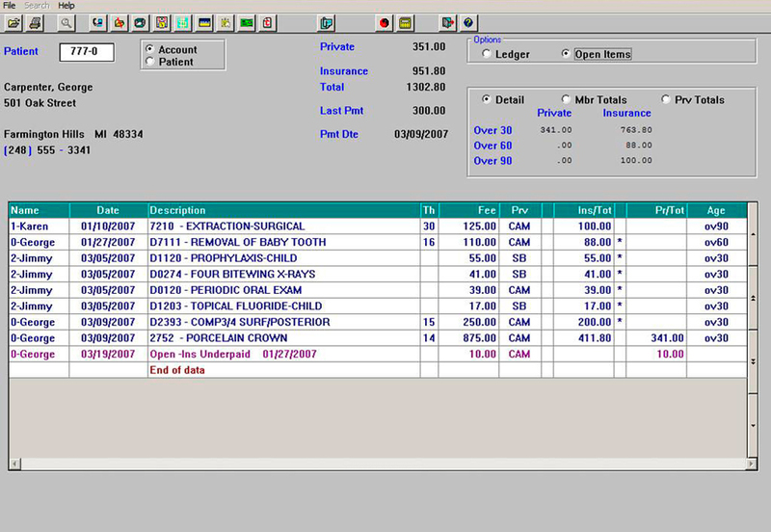Click the Over 90 aging label
The image size is (771, 532).
point(492,161)
